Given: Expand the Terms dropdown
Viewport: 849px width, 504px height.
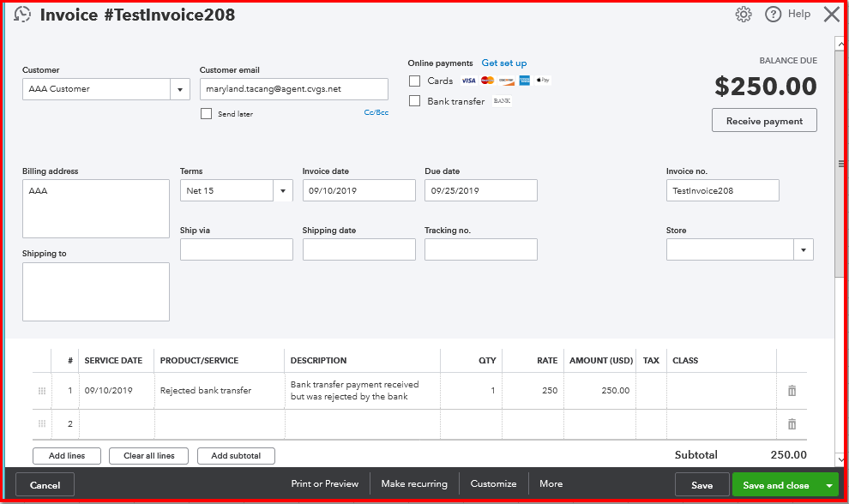Looking at the screenshot, I should click(x=283, y=190).
